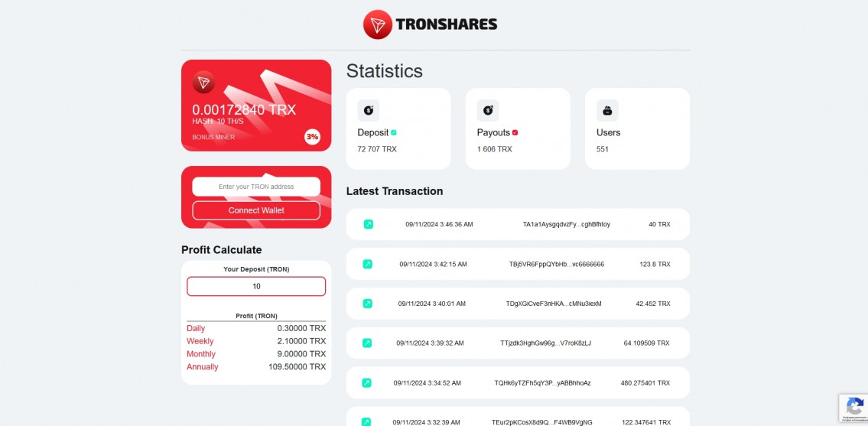
Task: Click the green indicator beside Deposit label
Action: (394, 132)
